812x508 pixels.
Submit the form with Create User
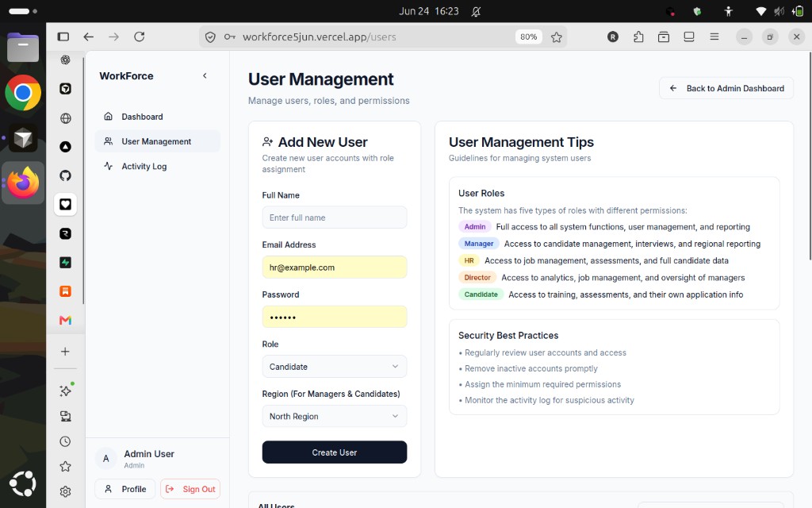coord(335,452)
